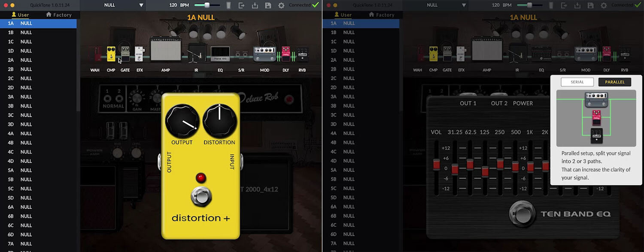
Task: Expand the NULL preset dropdown in right window
Action: [x=464, y=5]
